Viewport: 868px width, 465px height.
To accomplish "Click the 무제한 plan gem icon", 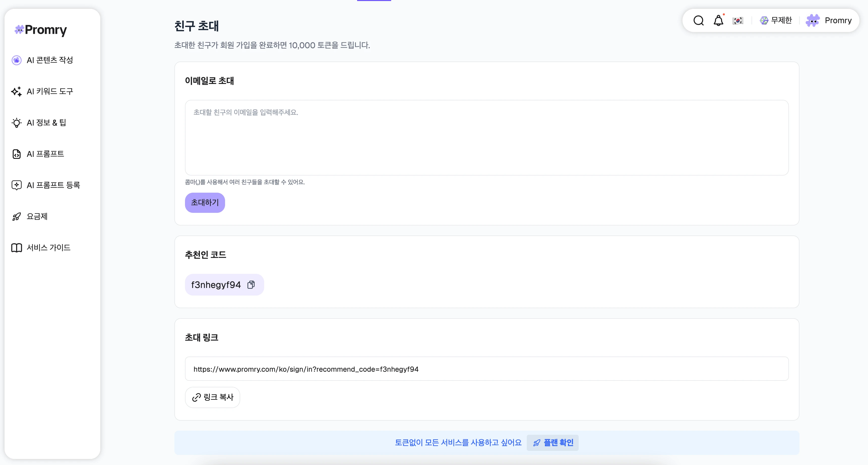I will pyautogui.click(x=764, y=21).
